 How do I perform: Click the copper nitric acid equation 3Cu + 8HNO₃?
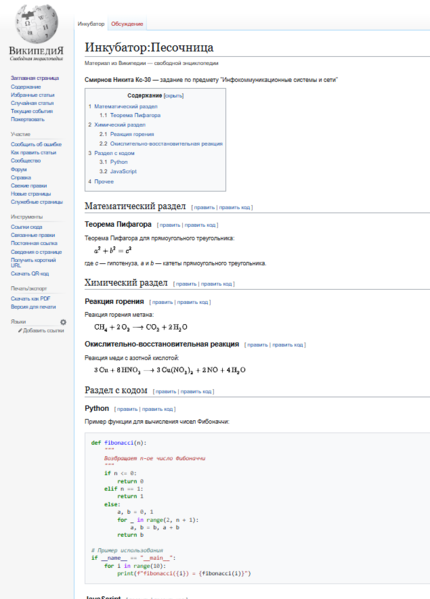170,370
